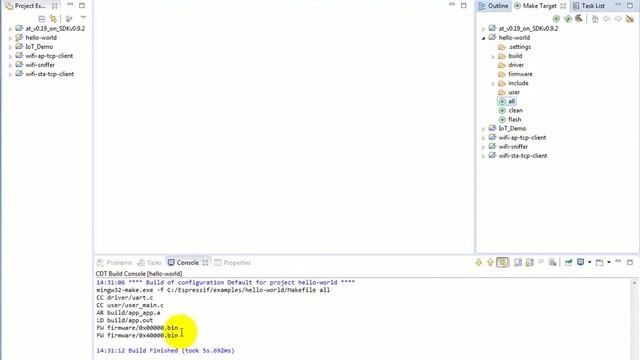Click the Project Explorer focus task icon

(69, 19)
